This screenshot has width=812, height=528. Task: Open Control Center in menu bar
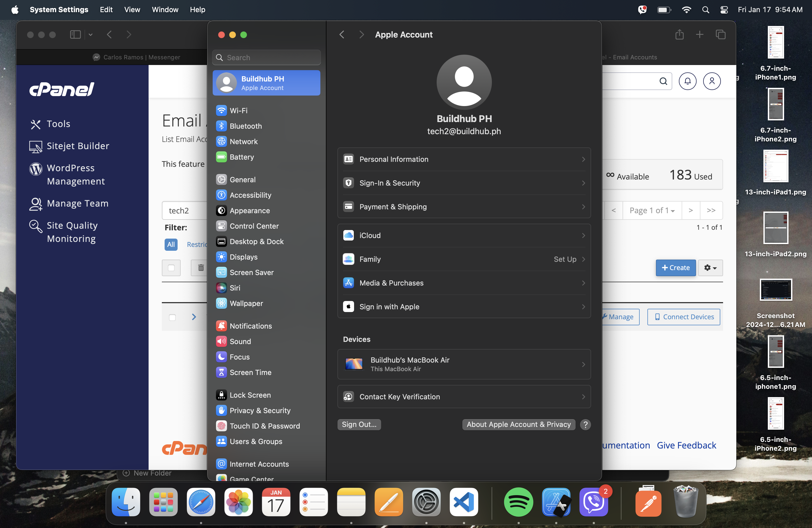click(724, 10)
